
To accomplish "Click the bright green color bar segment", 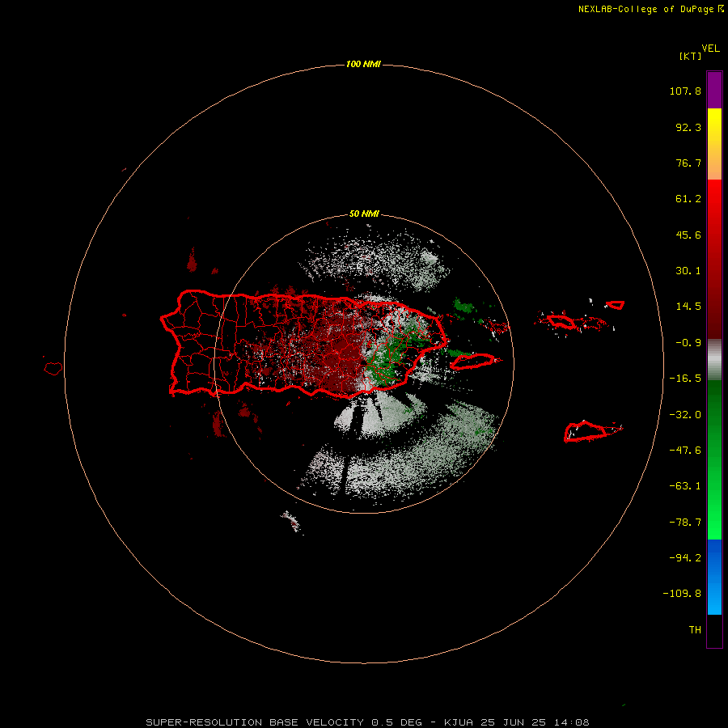I will [714, 459].
